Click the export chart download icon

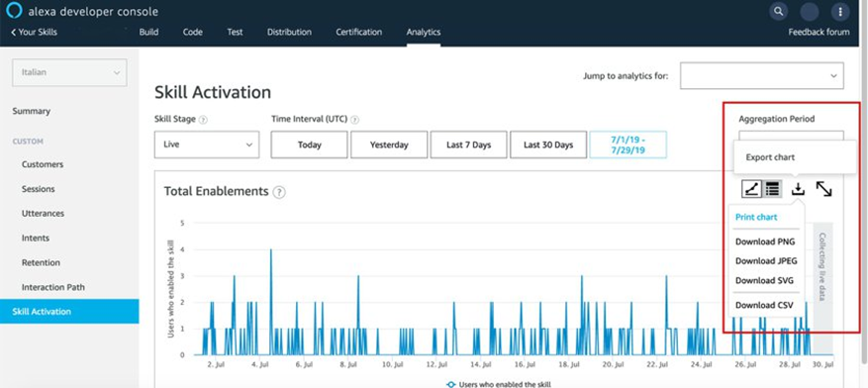coord(798,189)
